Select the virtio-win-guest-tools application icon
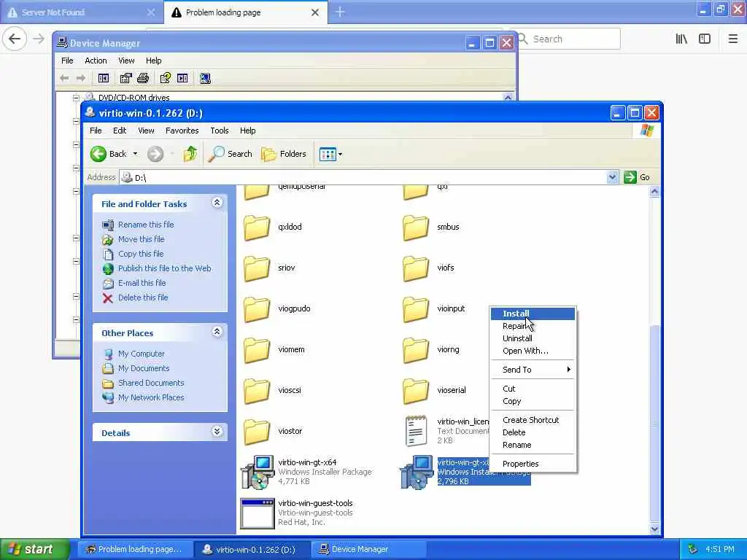The height and width of the screenshot is (560, 747). click(x=258, y=513)
